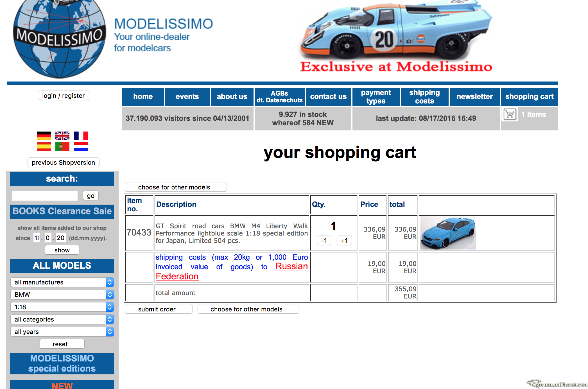Click top choose for other models button
Image resolution: width=588 pixels, height=389 pixels.
pyautogui.click(x=176, y=187)
